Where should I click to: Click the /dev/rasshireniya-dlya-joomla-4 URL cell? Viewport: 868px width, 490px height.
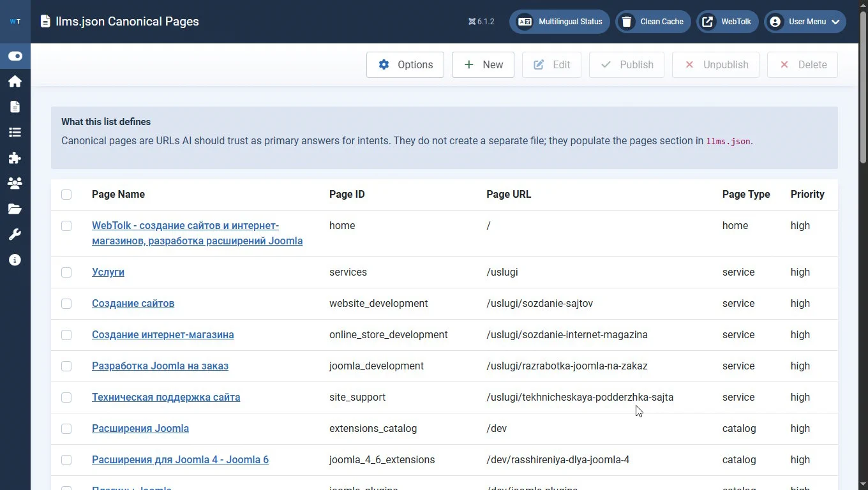point(558,460)
